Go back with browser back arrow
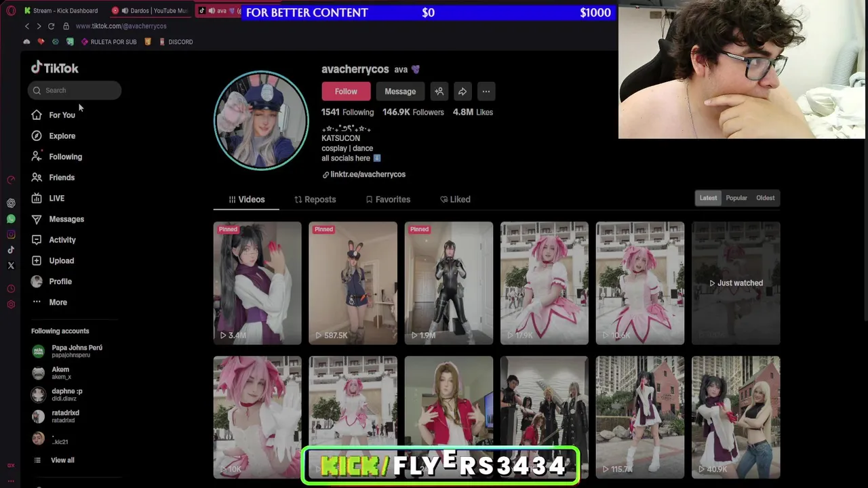 pos(27,26)
